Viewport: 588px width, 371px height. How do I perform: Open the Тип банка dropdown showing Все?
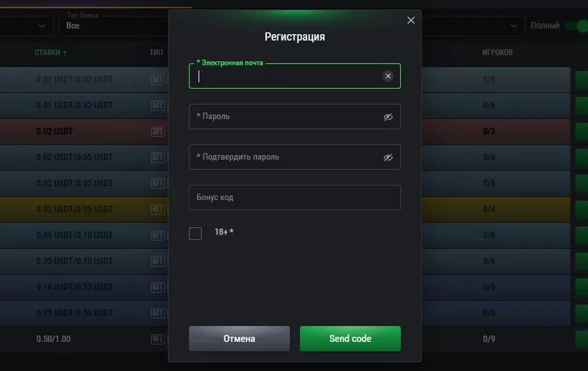(x=114, y=25)
